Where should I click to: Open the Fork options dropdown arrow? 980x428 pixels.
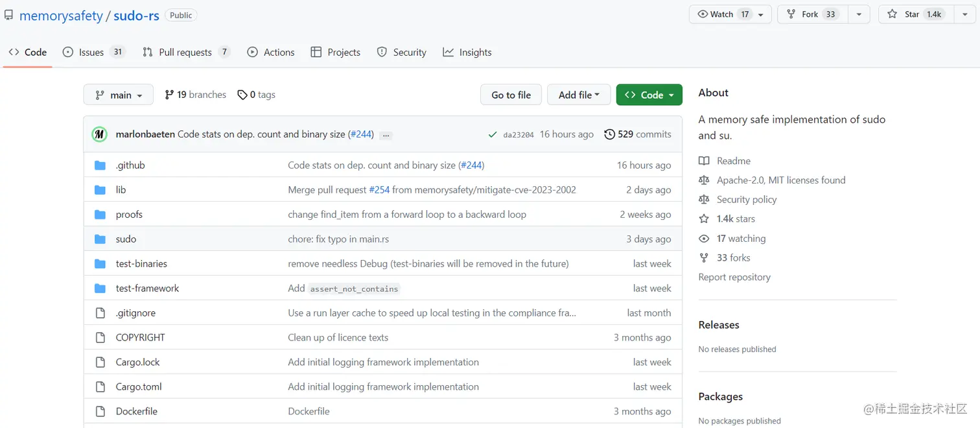(859, 14)
